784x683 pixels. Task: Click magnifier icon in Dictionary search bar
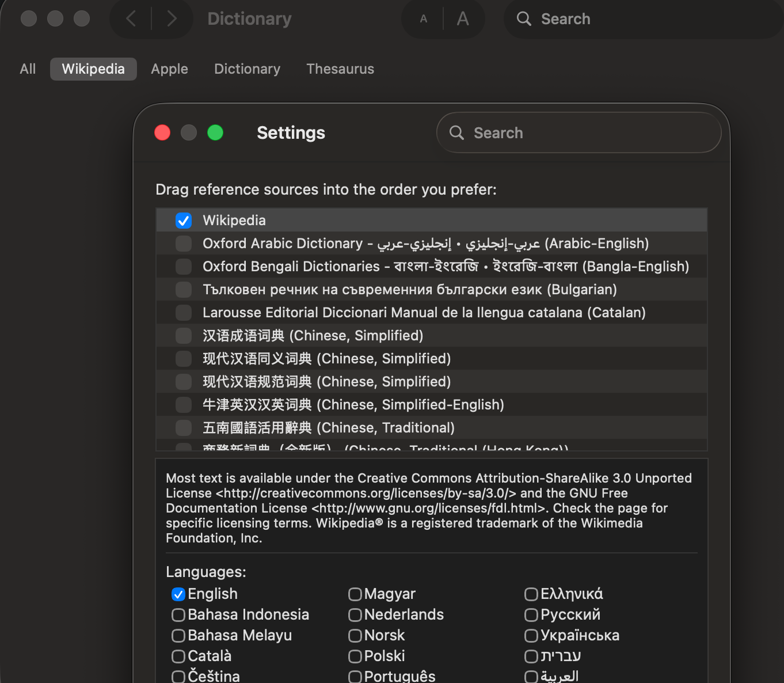tap(524, 19)
